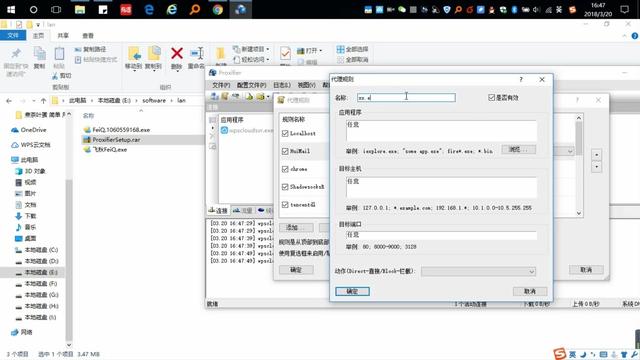Click the Google Chrome taskbar icon
Viewport: 640px width, 360px height.
click(x=218, y=9)
